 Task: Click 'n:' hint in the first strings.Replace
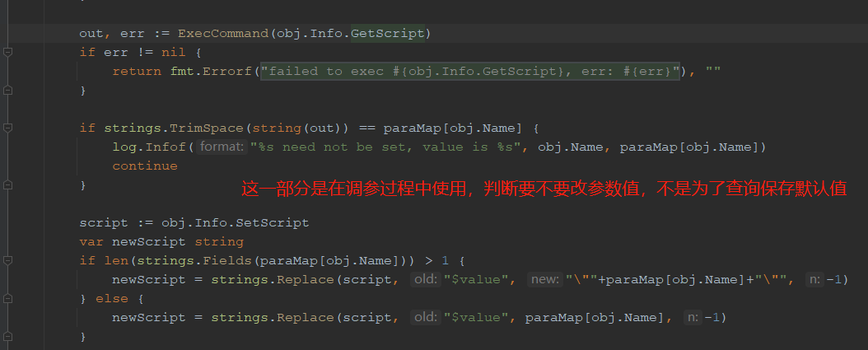point(814,280)
